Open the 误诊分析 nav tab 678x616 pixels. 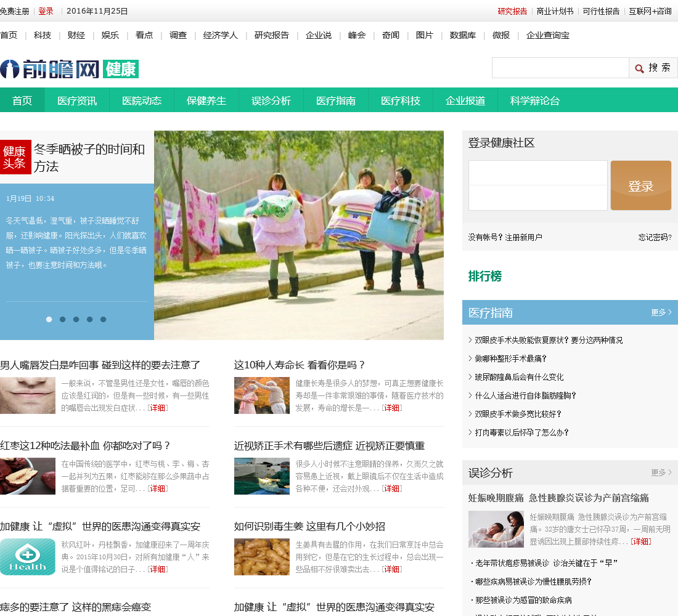pyautogui.click(x=271, y=100)
